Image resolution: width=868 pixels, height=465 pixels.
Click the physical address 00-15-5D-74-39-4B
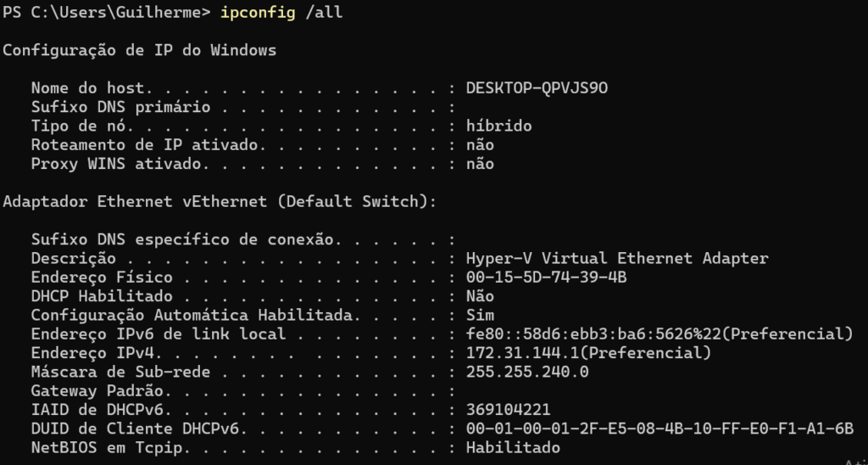click(547, 277)
